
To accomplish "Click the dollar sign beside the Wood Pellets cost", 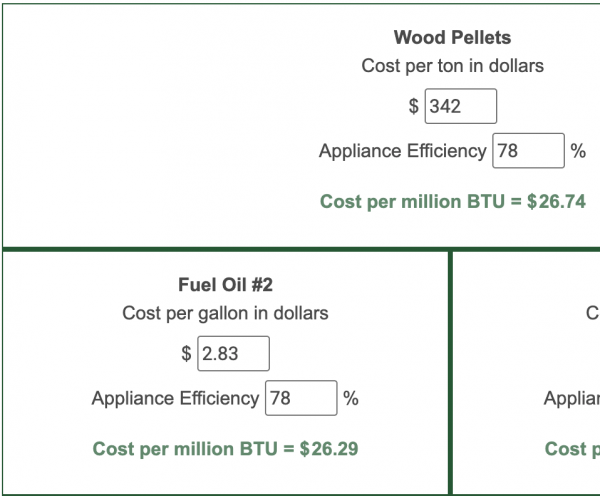I will [x=413, y=106].
